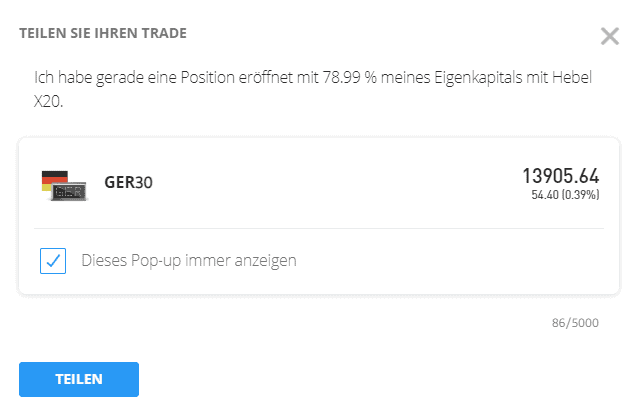Toggle the 'Dieses Pop-up immer anzeigen' checkbox
This screenshot has height=411, width=630.
click(53, 261)
